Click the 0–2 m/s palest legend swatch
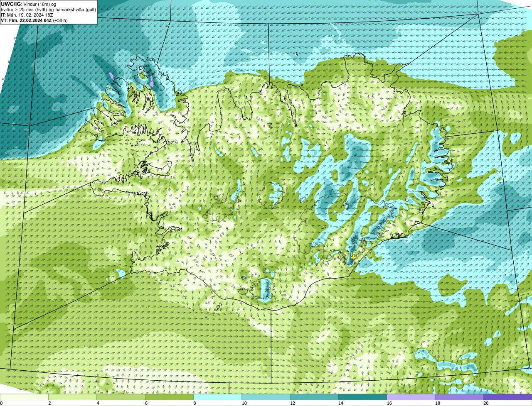Screen dimensions: 532x406 coord(24,397)
